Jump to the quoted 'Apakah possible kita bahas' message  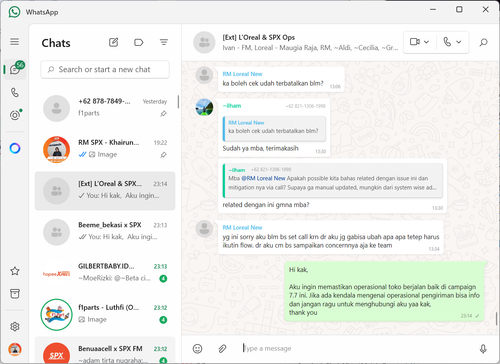[x=332, y=180]
